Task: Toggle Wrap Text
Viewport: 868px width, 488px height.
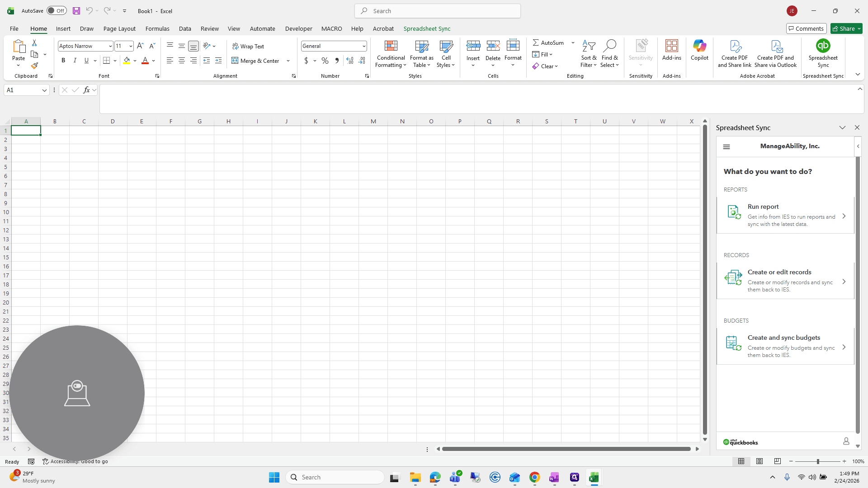Action: coord(248,46)
